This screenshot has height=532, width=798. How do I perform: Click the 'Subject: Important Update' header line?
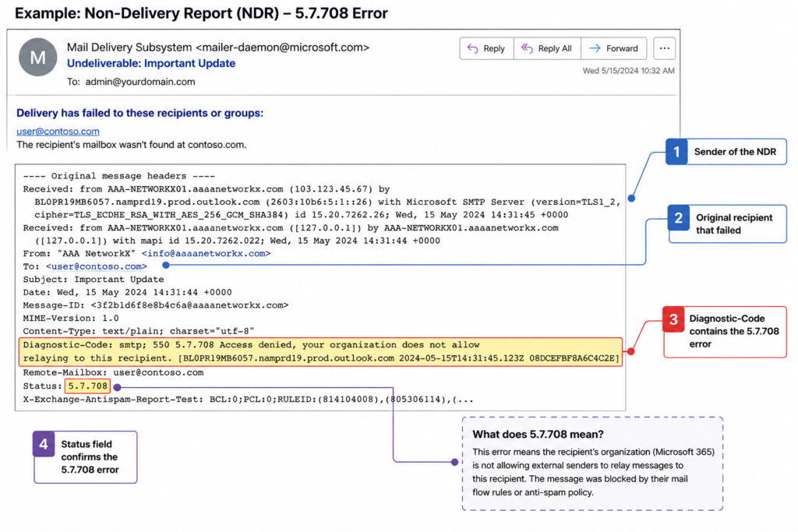(x=94, y=279)
